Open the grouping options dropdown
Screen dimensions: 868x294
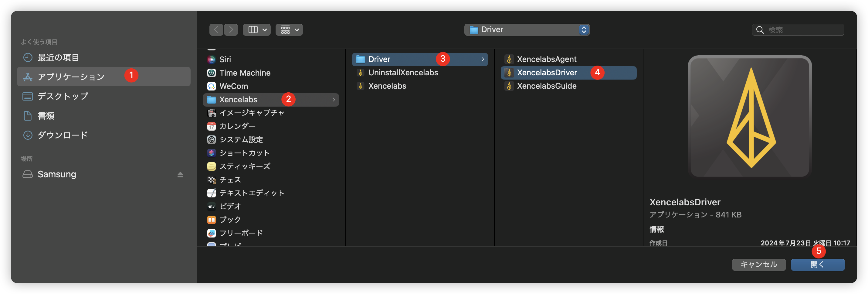coord(289,30)
